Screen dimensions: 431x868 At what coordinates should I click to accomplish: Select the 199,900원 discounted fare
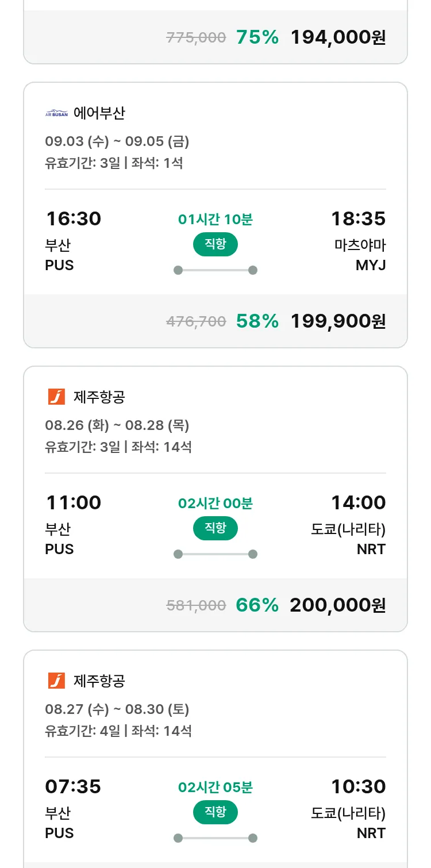(338, 321)
